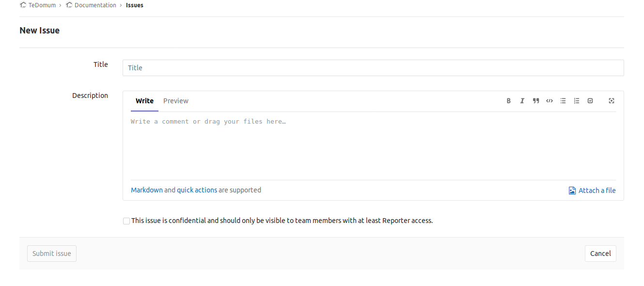
Task: Switch to the Preview tab
Action: (176, 101)
